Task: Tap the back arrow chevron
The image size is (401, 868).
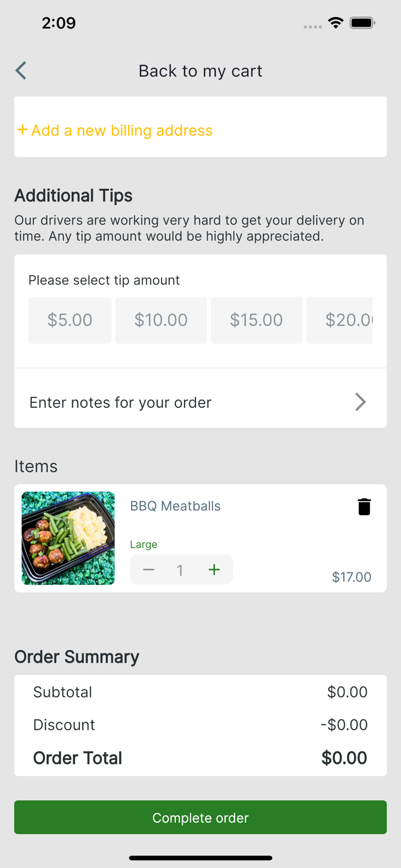Action: (x=20, y=70)
